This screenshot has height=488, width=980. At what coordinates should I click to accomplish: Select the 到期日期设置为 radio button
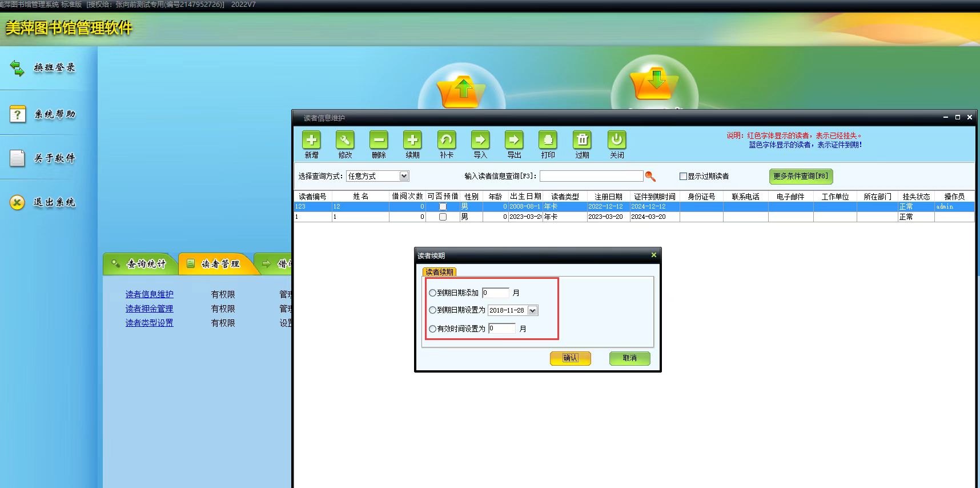coord(432,310)
